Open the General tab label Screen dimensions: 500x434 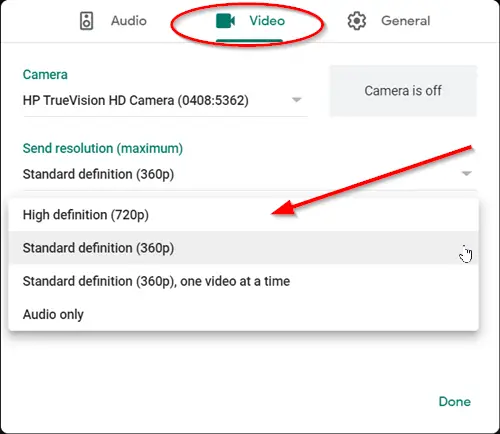point(406,21)
